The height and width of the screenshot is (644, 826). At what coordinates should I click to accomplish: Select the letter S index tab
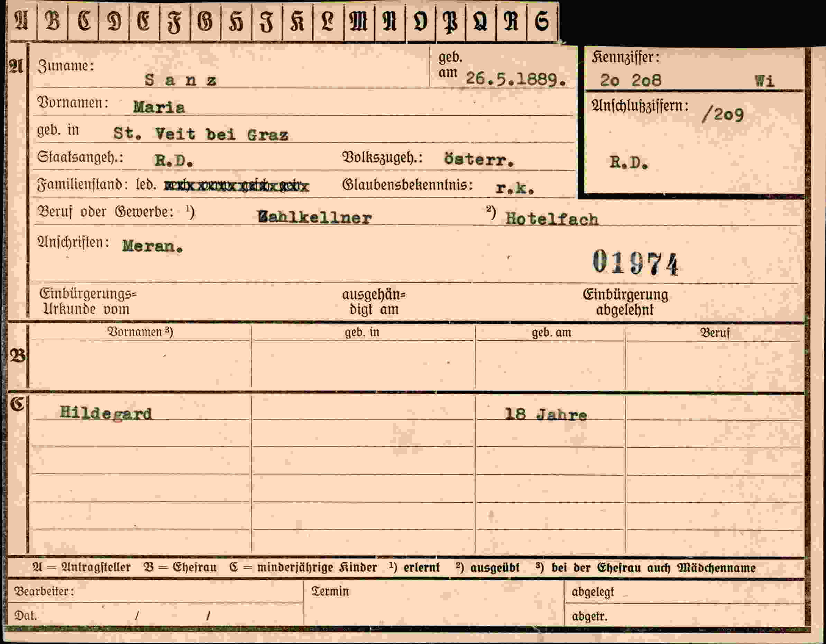click(x=542, y=21)
